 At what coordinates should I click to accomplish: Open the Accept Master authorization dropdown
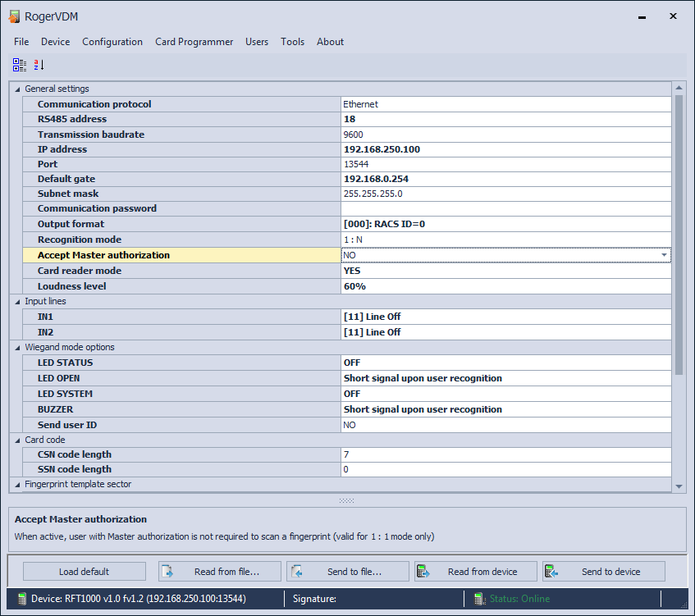[x=664, y=255]
